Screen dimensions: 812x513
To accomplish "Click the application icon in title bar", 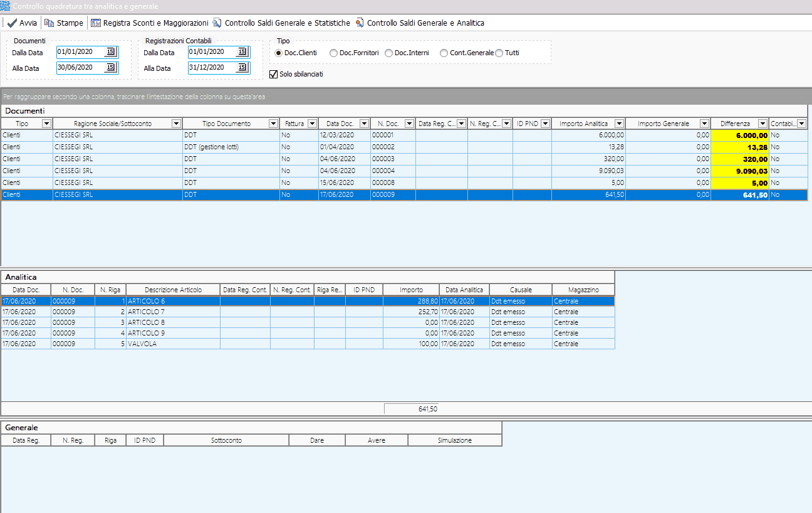I will (x=6, y=6).
